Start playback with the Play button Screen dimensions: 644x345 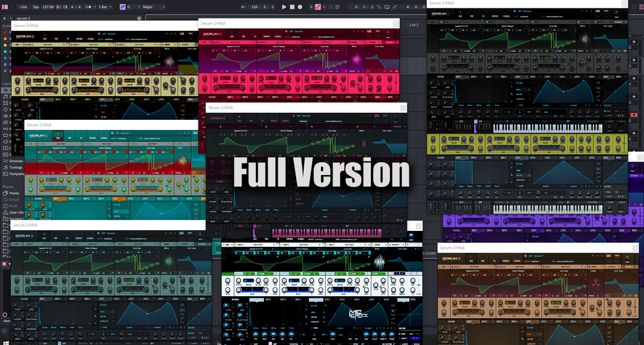tap(285, 7)
